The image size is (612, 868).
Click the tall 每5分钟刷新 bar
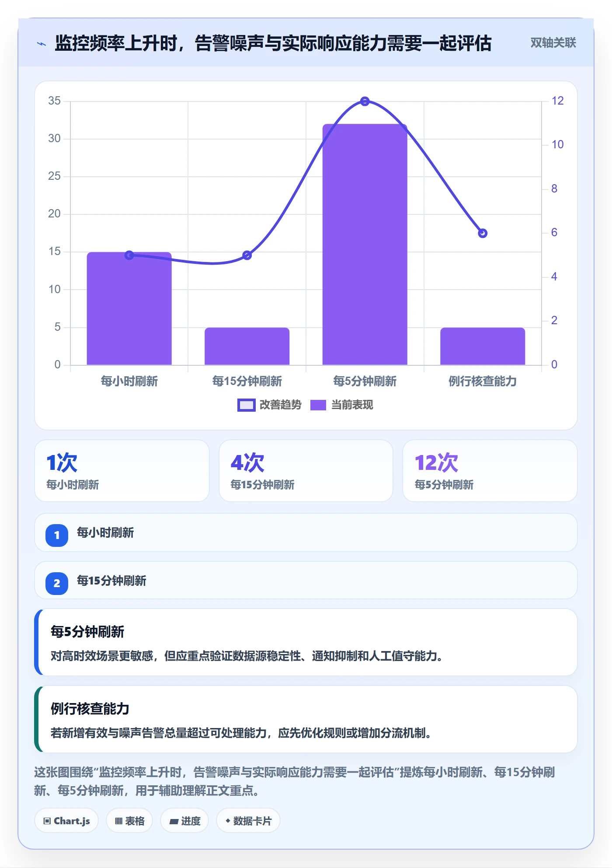pos(365,244)
